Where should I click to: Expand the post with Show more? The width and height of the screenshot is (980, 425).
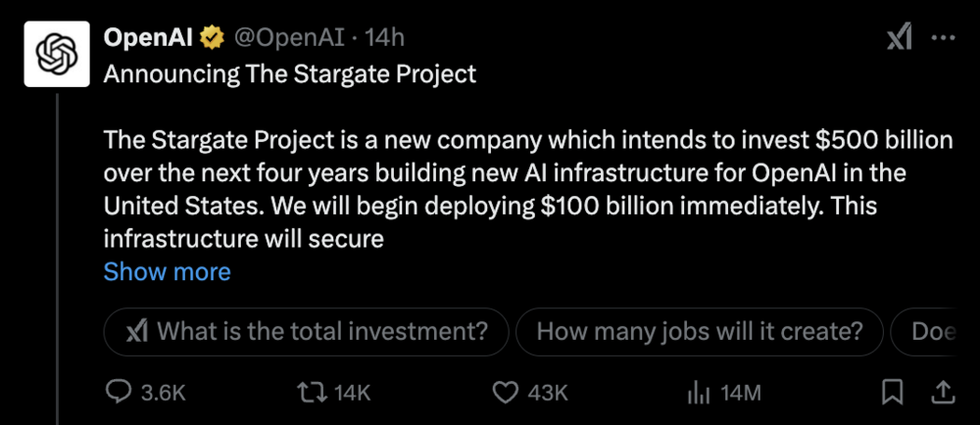167,271
